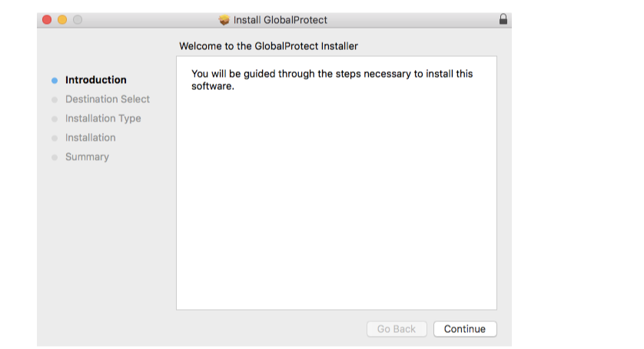Image resolution: width=644 pixels, height=349 pixels.
Task: Click the "Install GlobalProtect" window title text
Action: point(281,20)
